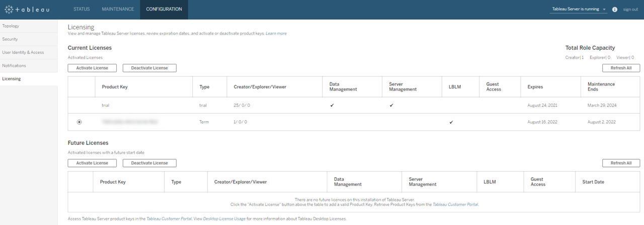Screen dimensions: 644x225
Task: Open Tableau Customer Portal link in the footer
Action: point(169,219)
